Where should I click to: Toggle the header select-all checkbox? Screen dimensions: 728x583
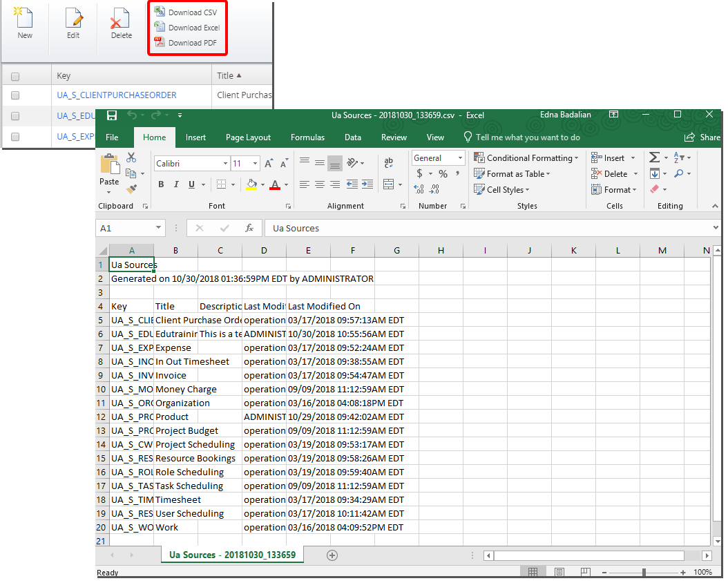15,77
